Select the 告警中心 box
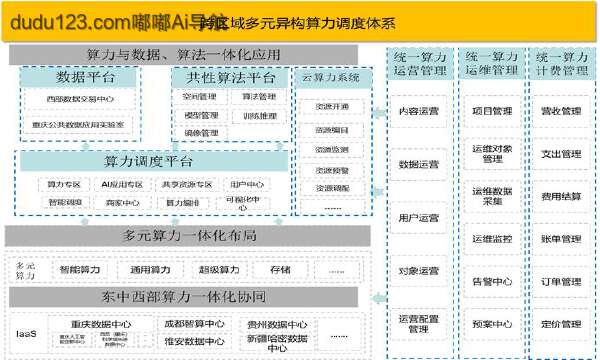 pos(492,282)
